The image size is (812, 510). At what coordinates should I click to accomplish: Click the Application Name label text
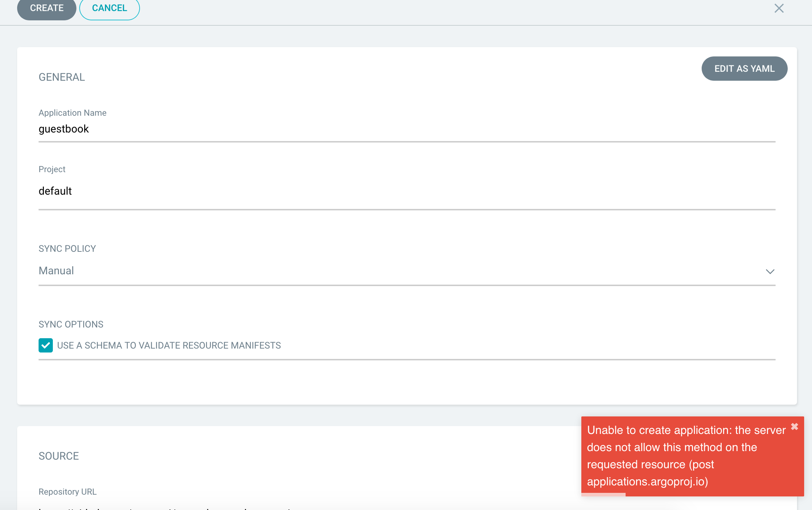[x=72, y=113]
